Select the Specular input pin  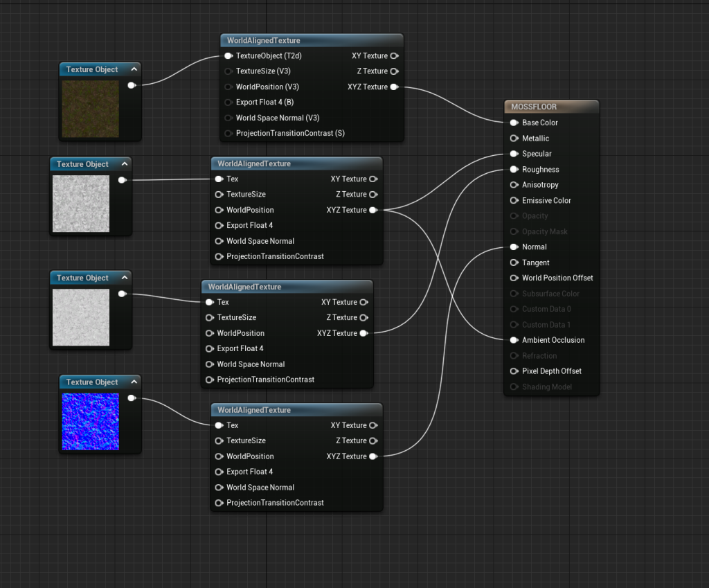pyautogui.click(x=514, y=154)
